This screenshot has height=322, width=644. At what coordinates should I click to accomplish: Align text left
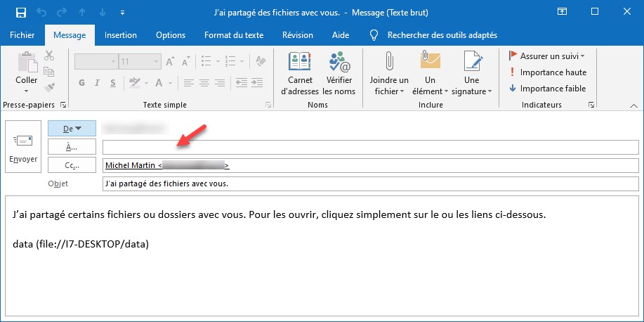[188, 83]
